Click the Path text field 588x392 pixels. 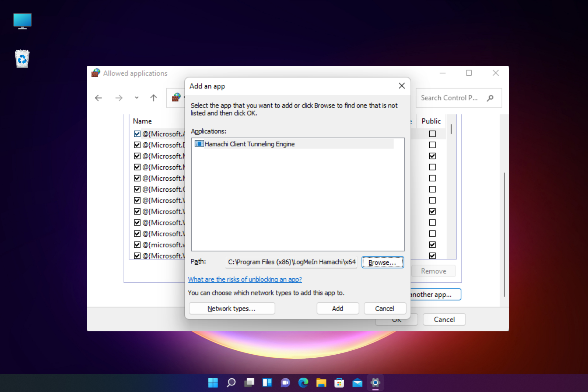[x=291, y=262]
